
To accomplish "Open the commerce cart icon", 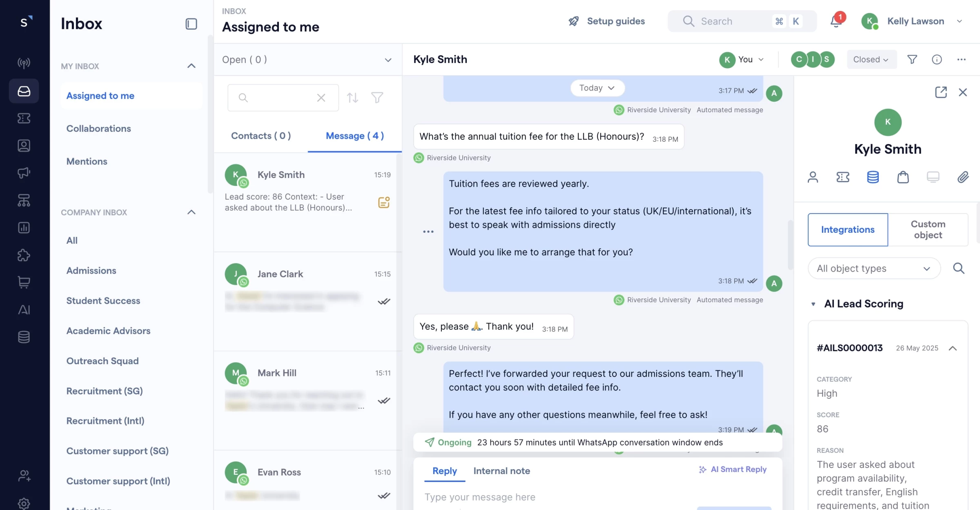I will point(24,283).
